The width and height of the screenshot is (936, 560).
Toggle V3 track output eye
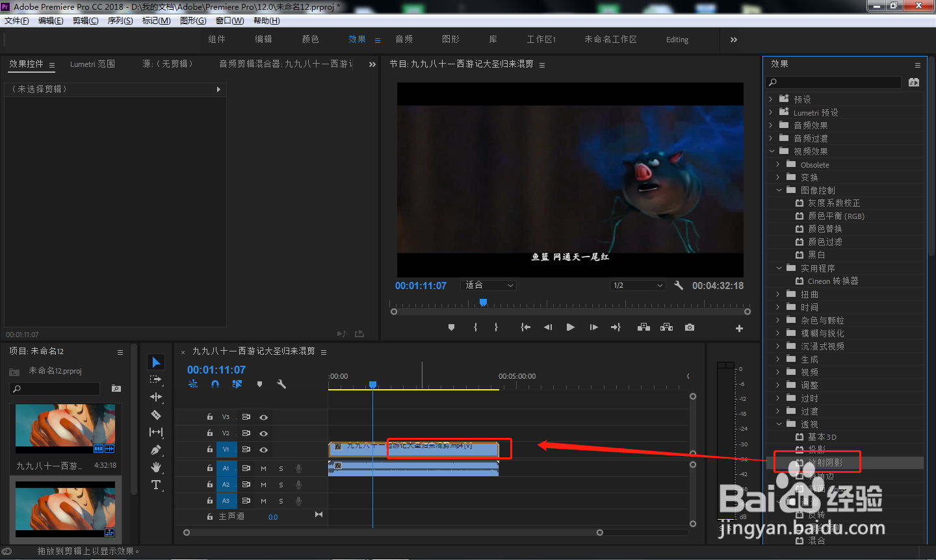tap(263, 417)
